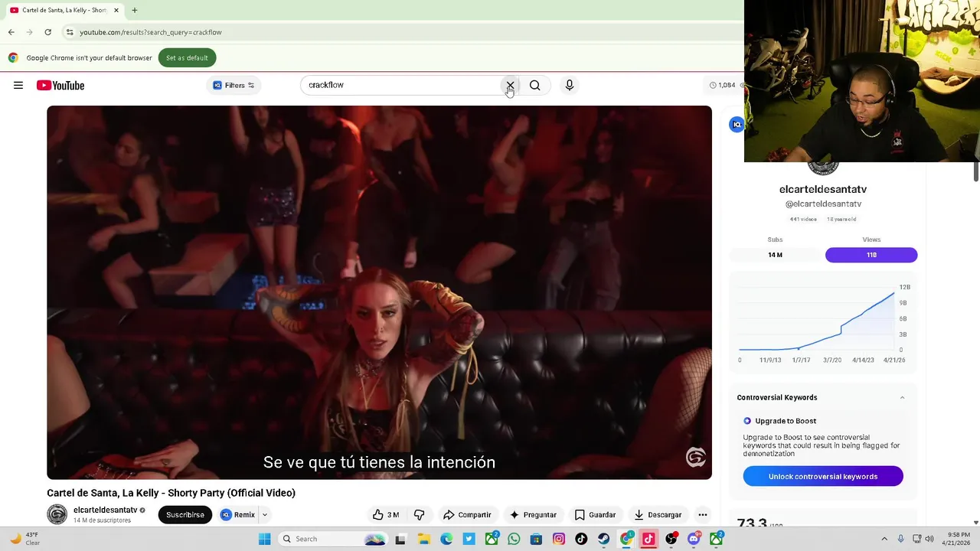Screen dimensions: 980x551
Task: Like the Shorty Party video
Action: click(386, 515)
